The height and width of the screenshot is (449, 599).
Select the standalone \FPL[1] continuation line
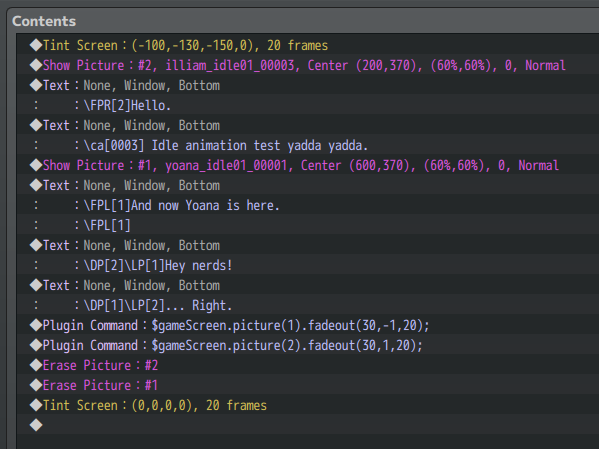(308, 225)
